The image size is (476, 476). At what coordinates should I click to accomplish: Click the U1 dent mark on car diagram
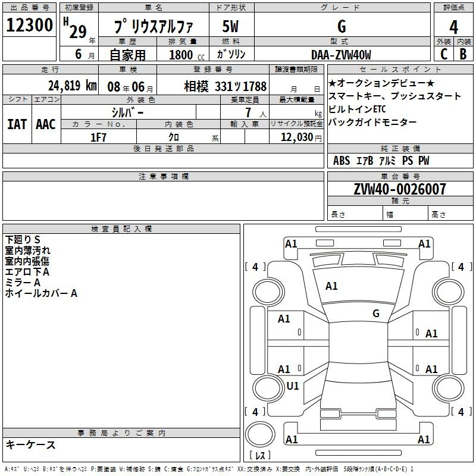point(293,386)
